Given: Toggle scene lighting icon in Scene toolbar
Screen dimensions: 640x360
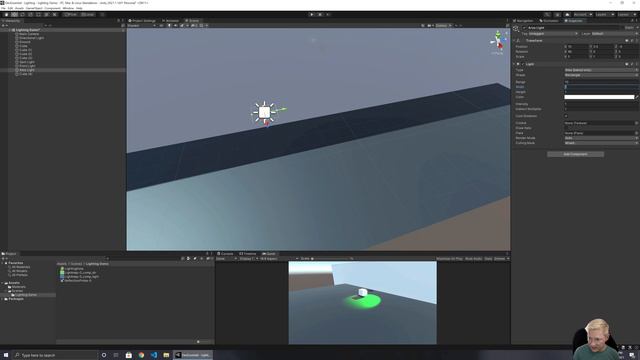Looking at the screenshot, I should (x=169, y=25).
